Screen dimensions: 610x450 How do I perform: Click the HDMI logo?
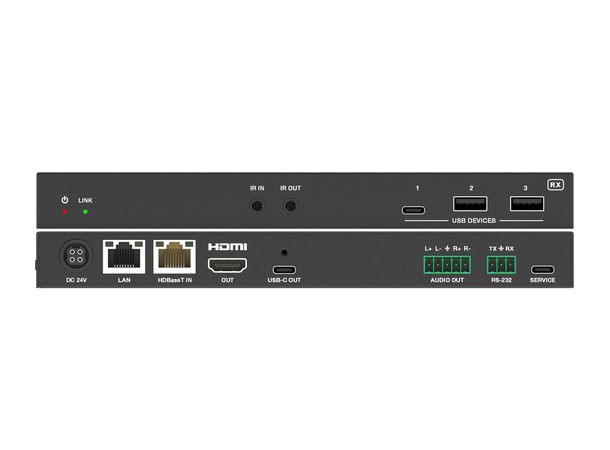pos(227,247)
